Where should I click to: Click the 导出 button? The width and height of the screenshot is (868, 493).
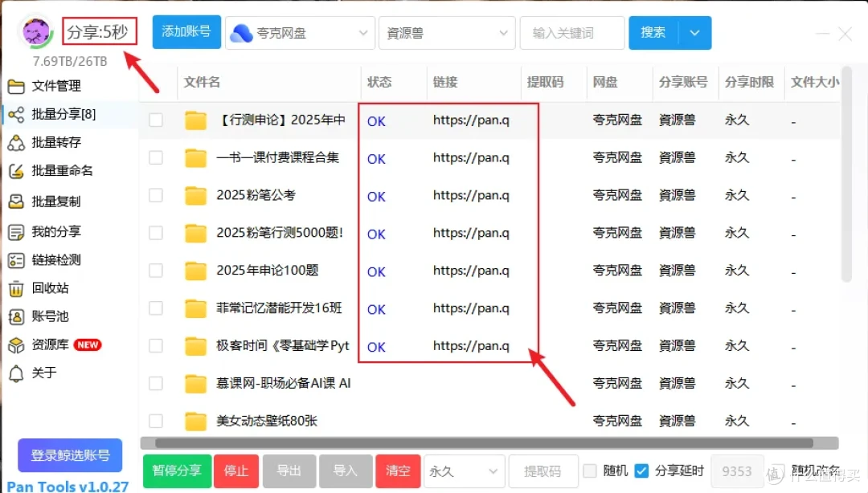click(289, 471)
